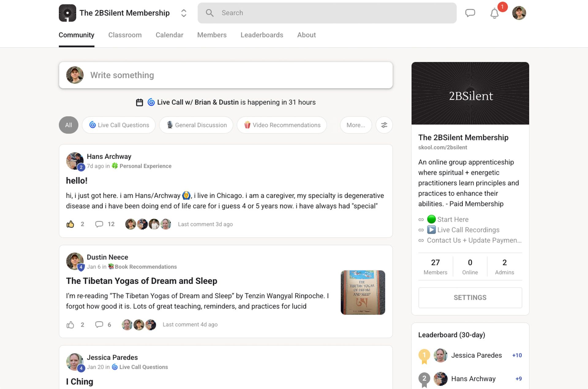Click the calendar icon beside Live Call
This screenshot has width=588, height=389.
tap(139, 102)
